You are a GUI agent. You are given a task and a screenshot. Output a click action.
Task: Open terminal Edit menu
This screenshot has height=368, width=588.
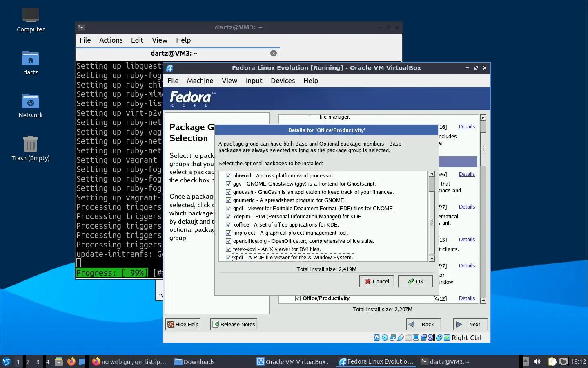(x=137, y=40)
